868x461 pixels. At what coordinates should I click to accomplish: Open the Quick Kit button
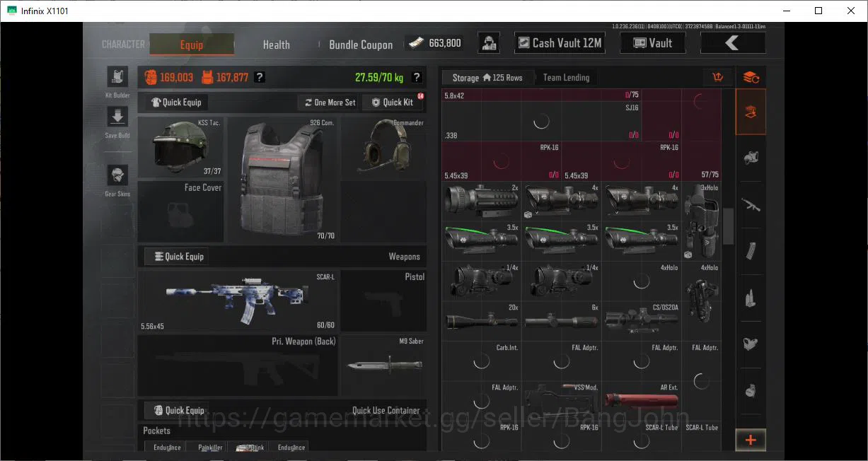393,103
